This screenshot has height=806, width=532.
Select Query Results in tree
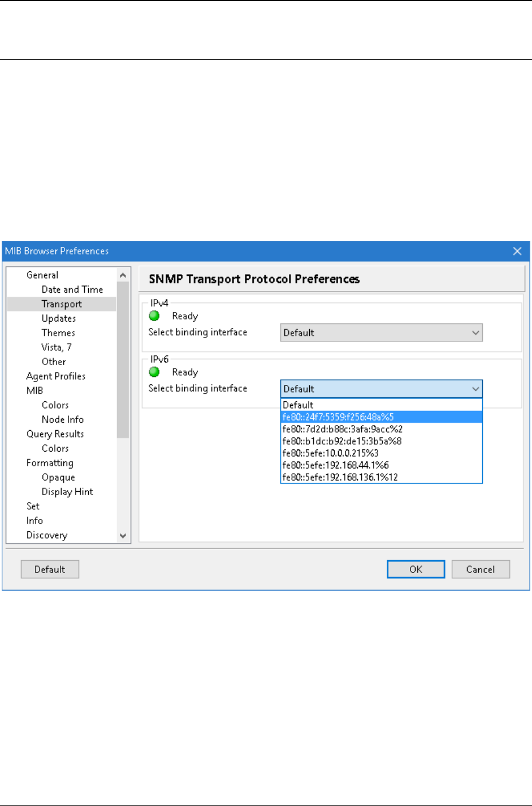pyautogui.click(x=55, y=434)
